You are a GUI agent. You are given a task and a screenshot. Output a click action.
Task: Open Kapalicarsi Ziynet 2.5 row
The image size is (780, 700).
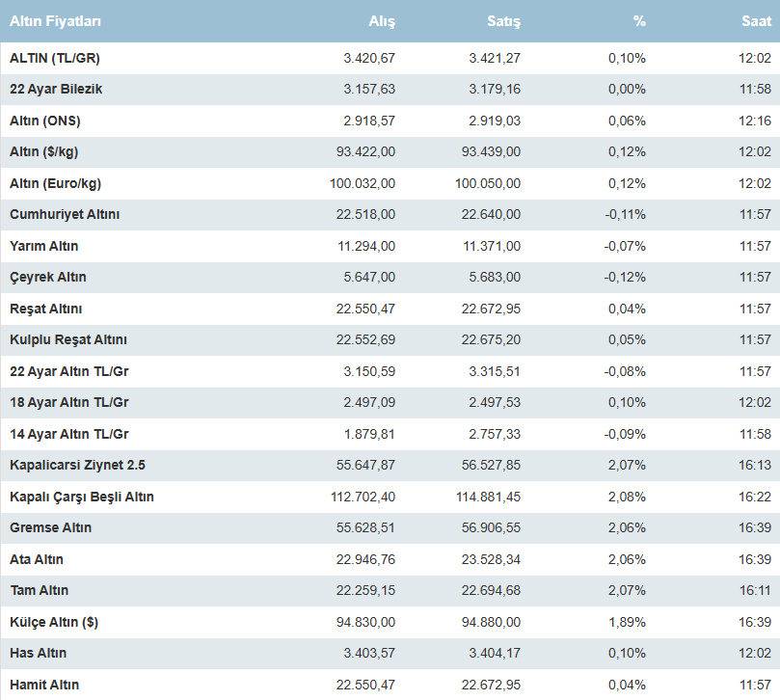77,465
